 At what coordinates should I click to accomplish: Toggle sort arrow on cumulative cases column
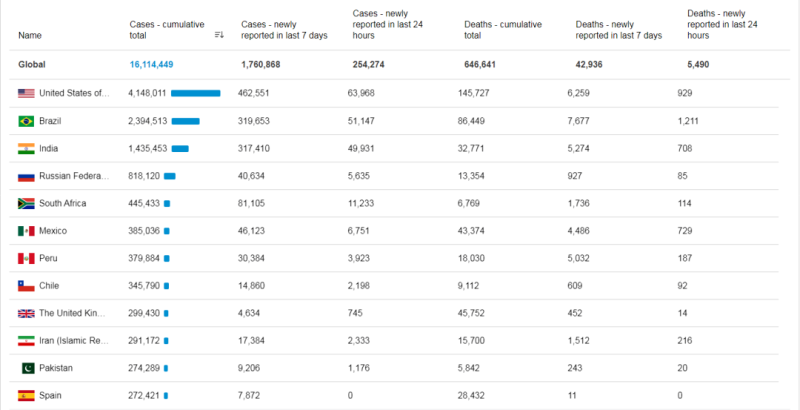(x=219, y=35)
